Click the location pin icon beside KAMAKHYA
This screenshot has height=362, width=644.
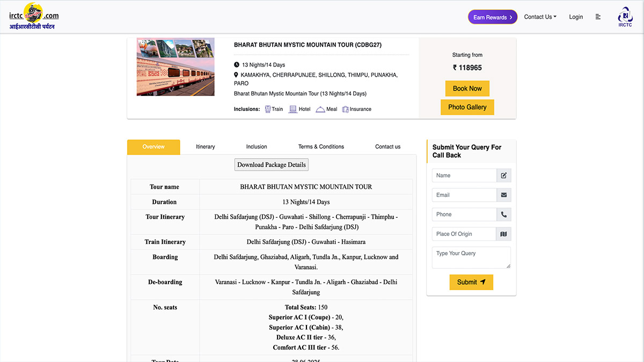click(236, 75)
